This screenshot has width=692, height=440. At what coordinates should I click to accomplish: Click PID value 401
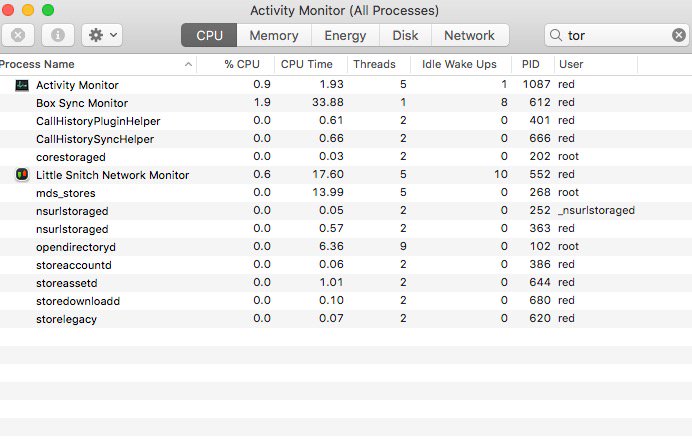tap(540, 120)
